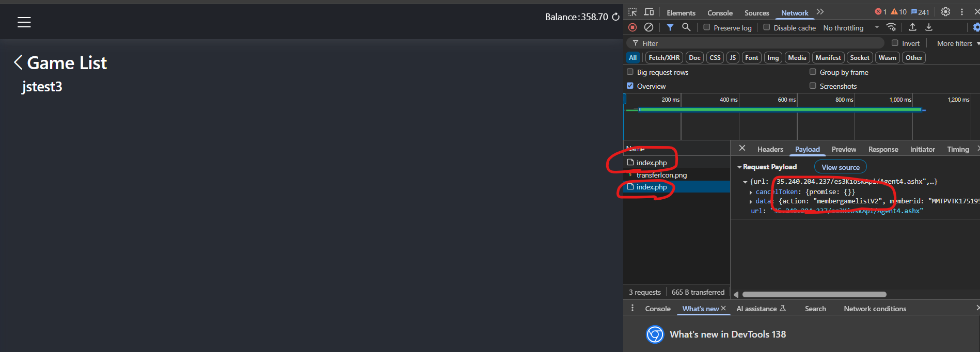980x352 pixels.
Task: Stop recording network log
Action: 633,27
